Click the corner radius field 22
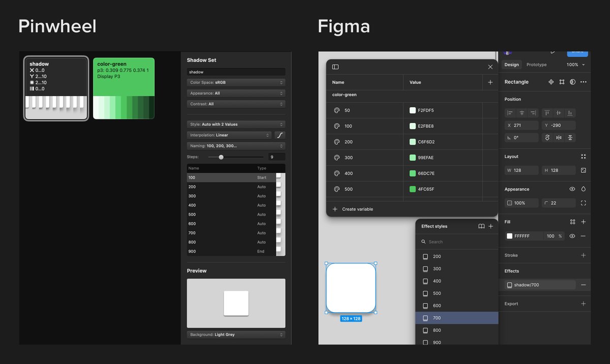 pyautogui.click(x=559, y=203)
